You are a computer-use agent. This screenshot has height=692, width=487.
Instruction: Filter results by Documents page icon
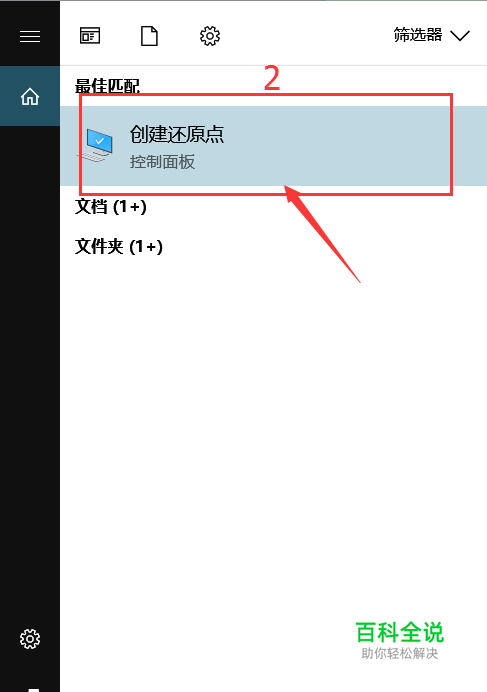click(149, 36)
